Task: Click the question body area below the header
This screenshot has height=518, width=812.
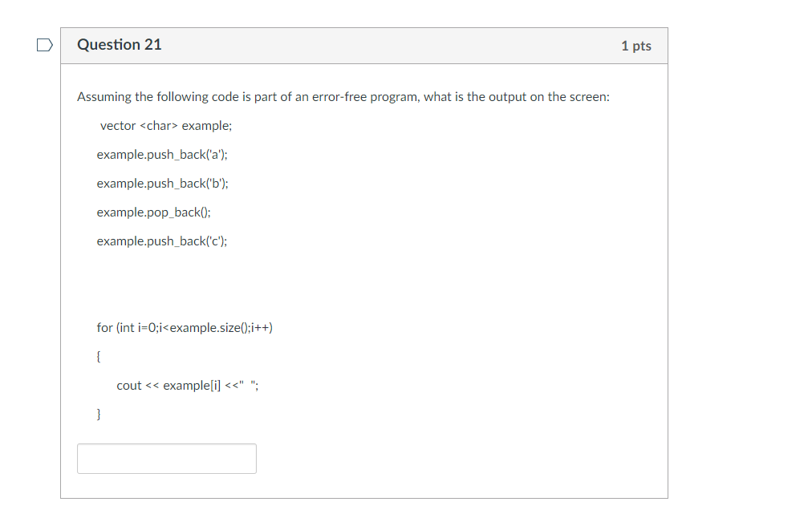Action: tap(363, 281)
